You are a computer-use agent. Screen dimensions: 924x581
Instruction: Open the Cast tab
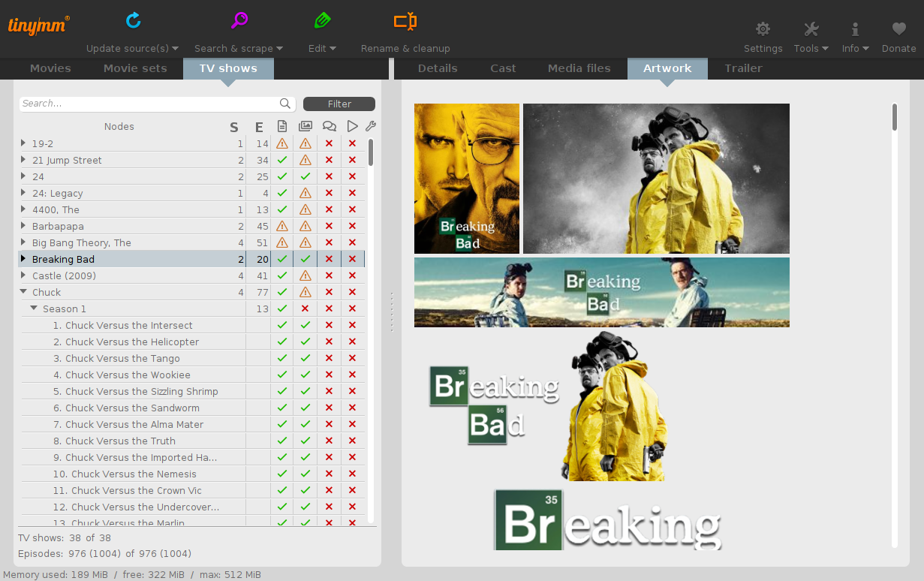(x=503, y=68)
